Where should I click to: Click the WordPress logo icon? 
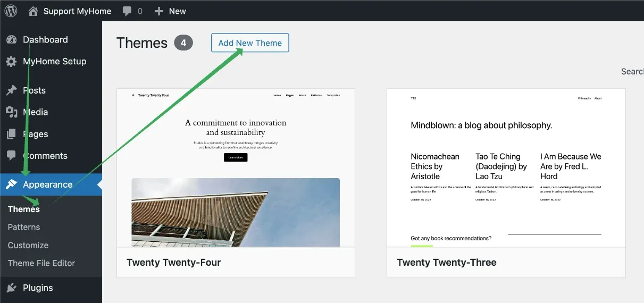point(11,11)
